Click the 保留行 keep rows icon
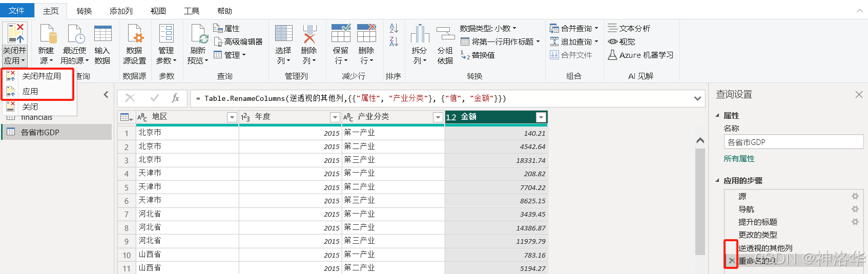The width and height of the screenshot is (868, 274). pos(341,34)
